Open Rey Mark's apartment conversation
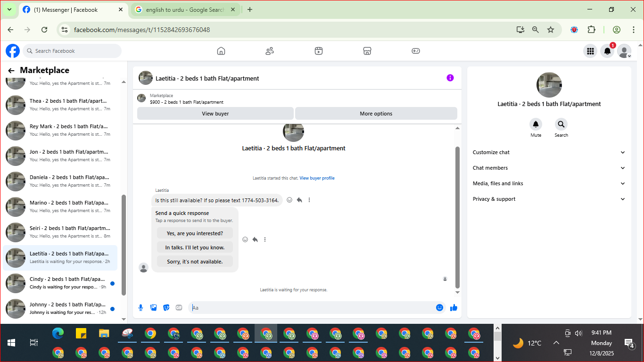 coord(60,130)
